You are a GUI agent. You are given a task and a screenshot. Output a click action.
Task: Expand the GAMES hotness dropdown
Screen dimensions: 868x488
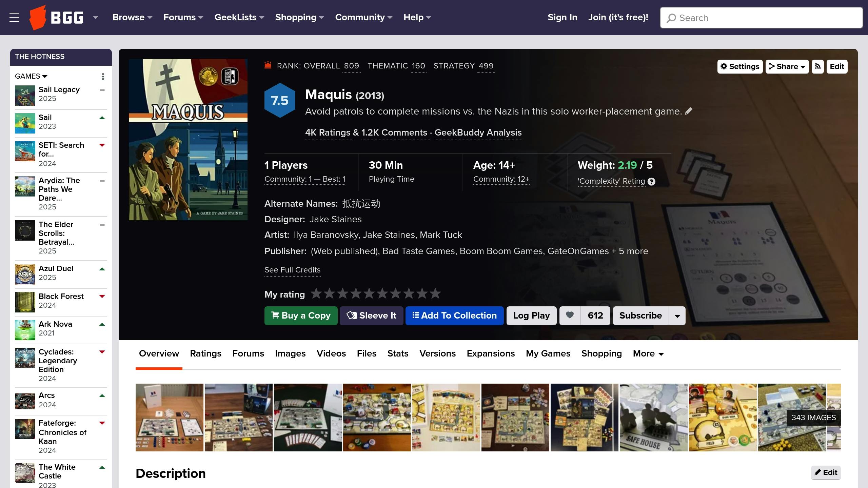pos(31,76)
